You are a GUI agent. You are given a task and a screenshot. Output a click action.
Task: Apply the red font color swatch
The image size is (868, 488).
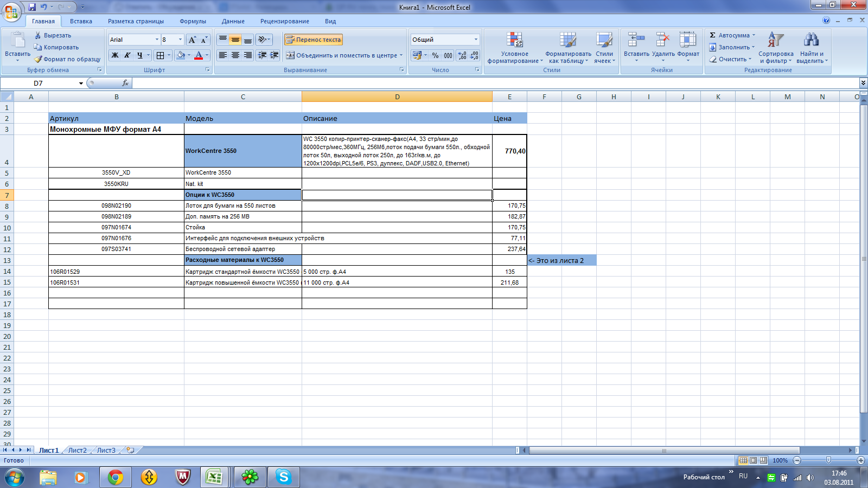pos(199,55)
